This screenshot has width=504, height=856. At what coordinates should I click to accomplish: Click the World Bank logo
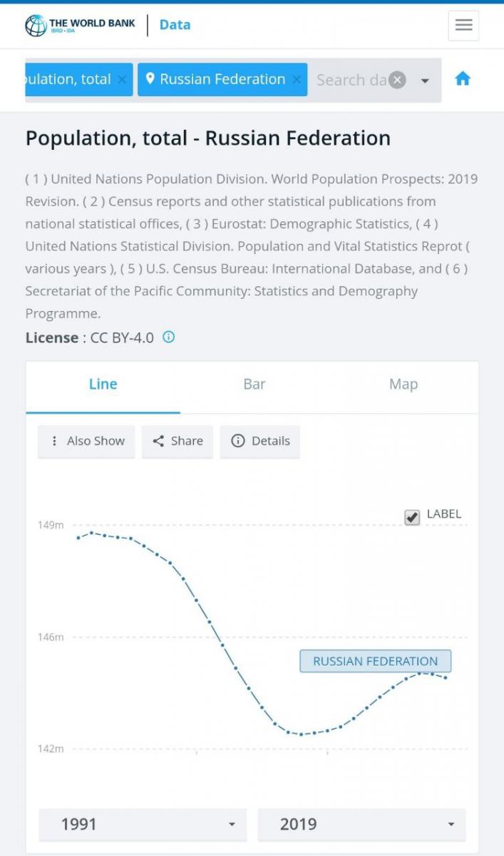[x=80, y=26]
